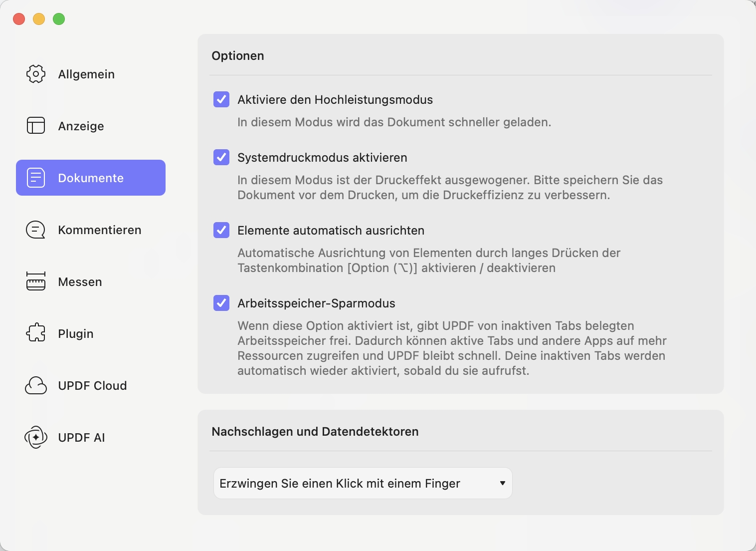Toggle the Systemdruckmodus aktivieren checkbox
This screenshot has width=756, height=551.
tap(221, 157)
